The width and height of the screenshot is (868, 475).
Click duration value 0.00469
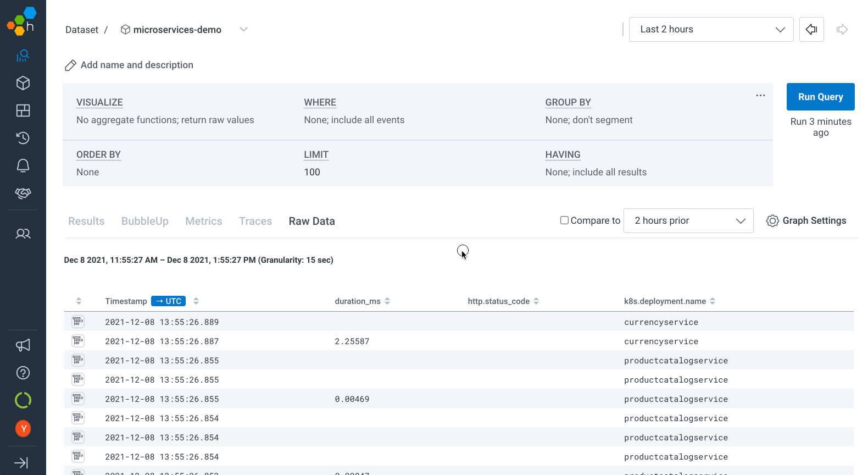click(x=352, y=399)
